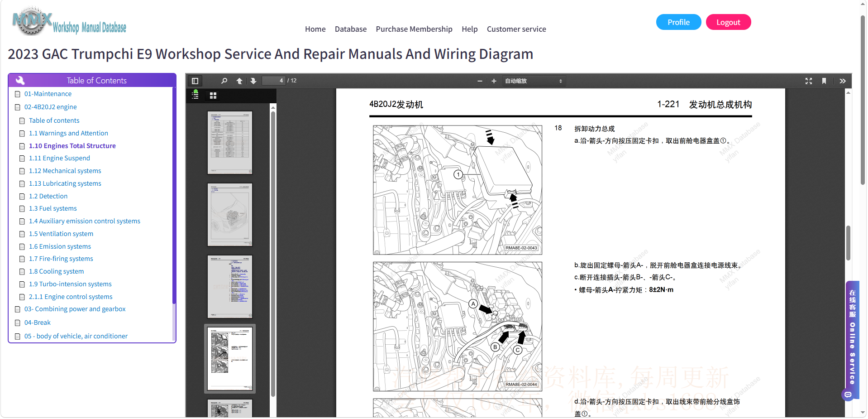Screen dimensions: 868x419
Task: Open the 01-Maintenance chapter
Action: coord(48,94)
